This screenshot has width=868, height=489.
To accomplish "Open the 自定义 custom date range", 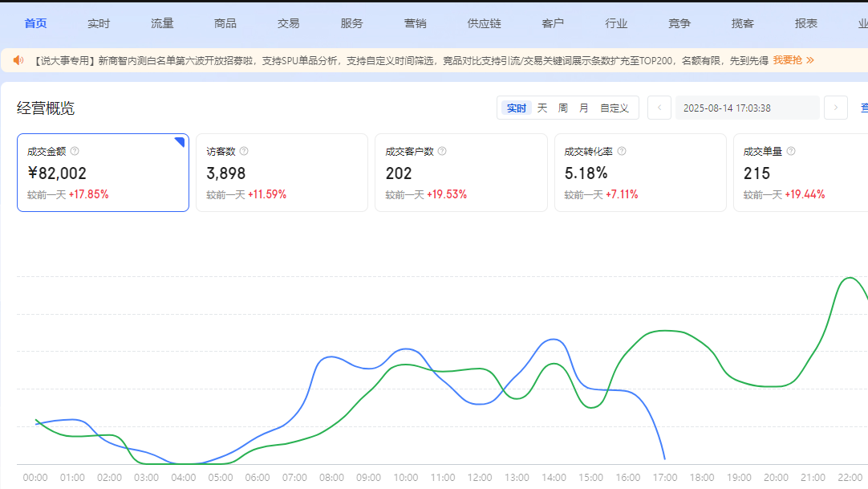I will pos(614,108).
